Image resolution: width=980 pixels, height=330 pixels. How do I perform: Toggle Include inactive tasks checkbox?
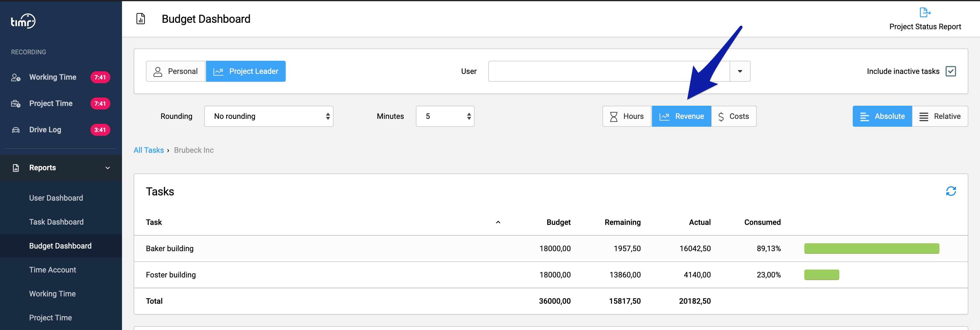click(x=950, y=72)
